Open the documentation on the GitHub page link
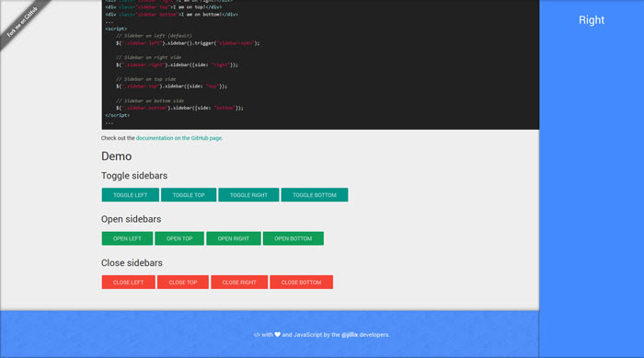This screenshot has height=358, width=644. click(179, 138)
